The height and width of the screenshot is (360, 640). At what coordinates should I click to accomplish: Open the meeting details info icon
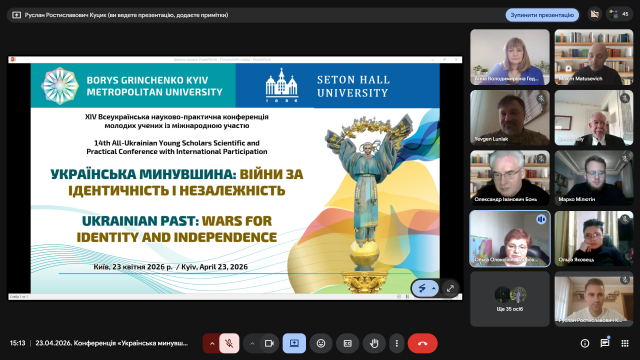[584, 343]
